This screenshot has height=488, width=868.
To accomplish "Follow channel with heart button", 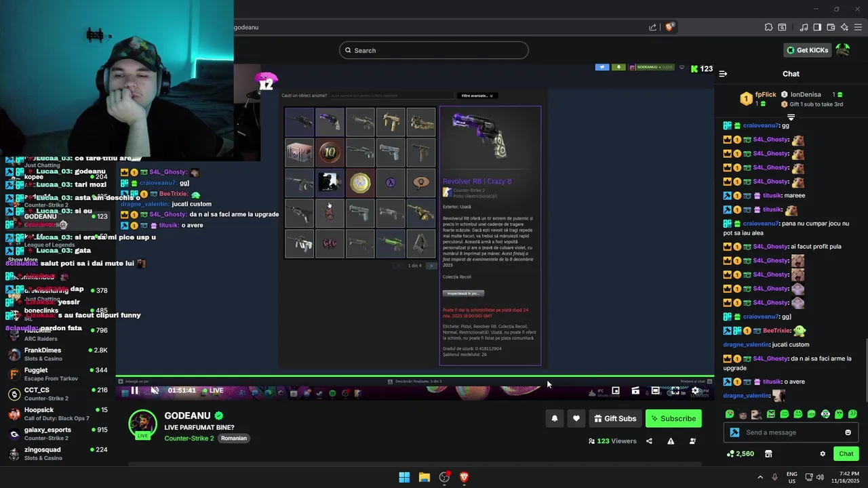I will click(x=576, y=418).
